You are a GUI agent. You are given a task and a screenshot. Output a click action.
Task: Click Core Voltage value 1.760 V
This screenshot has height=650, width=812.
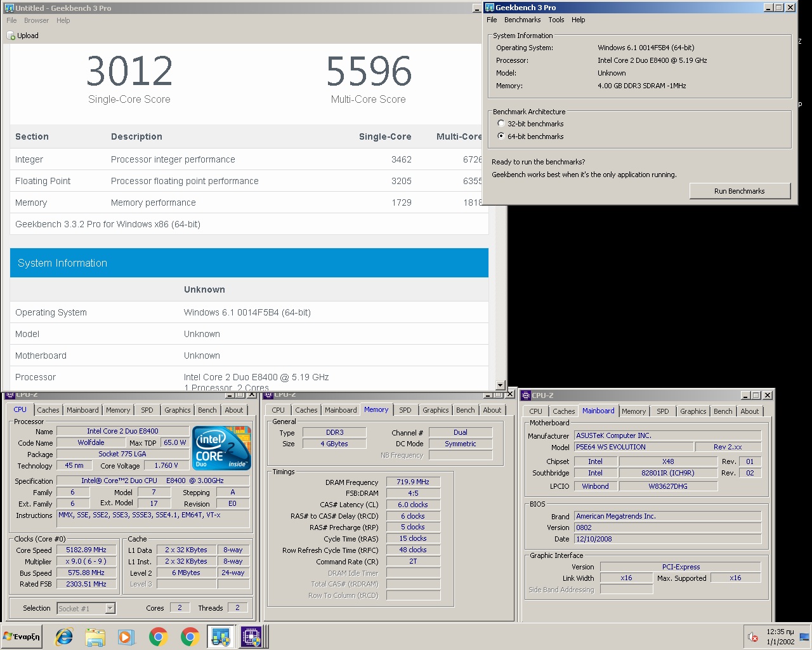point(166,465)
